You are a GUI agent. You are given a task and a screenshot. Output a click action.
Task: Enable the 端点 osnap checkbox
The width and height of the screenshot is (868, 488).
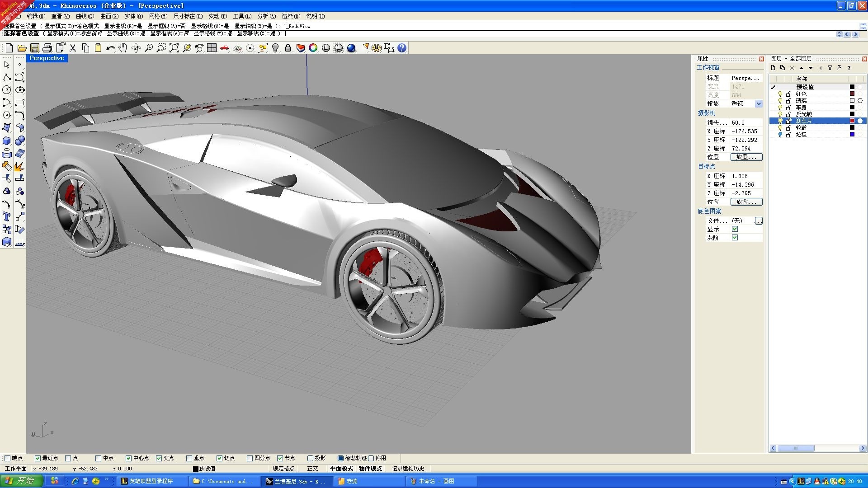pos(7,458)
